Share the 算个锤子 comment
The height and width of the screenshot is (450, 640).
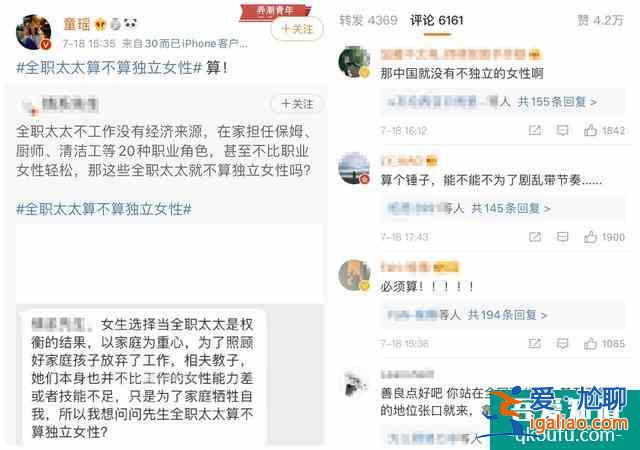click(x=535, y=237)
